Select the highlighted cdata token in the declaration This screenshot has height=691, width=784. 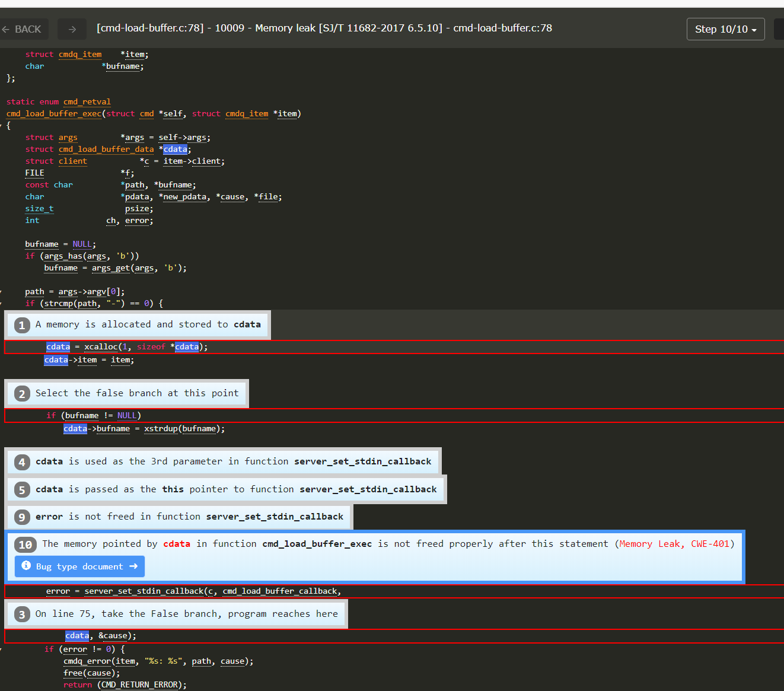(174, 149)
